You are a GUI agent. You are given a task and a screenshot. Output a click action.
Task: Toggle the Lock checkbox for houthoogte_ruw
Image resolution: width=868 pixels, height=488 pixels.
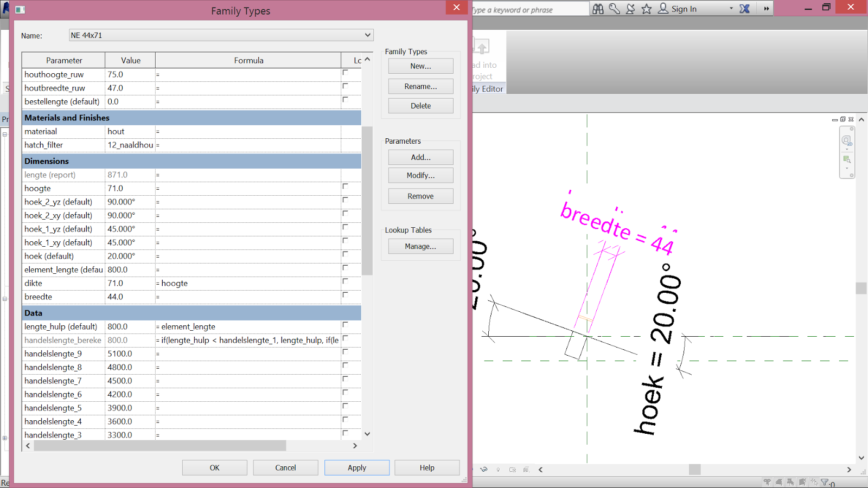pos(345,72)
